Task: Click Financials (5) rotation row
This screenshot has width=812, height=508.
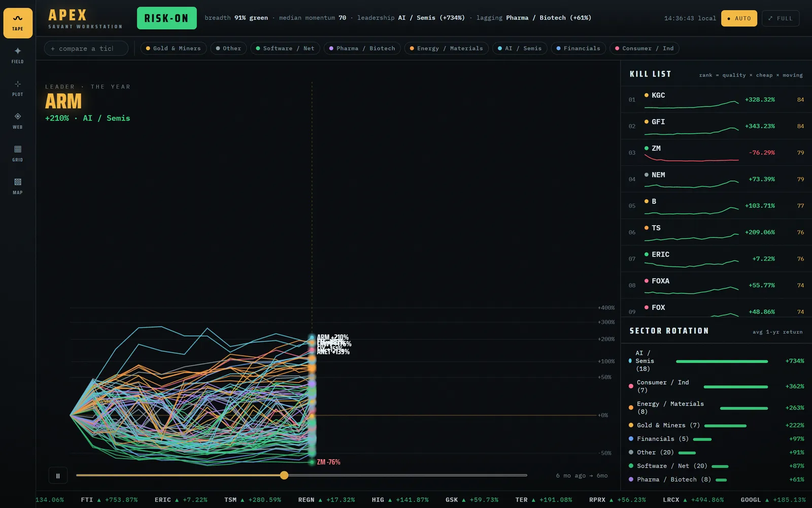Action: coord(717,439)
